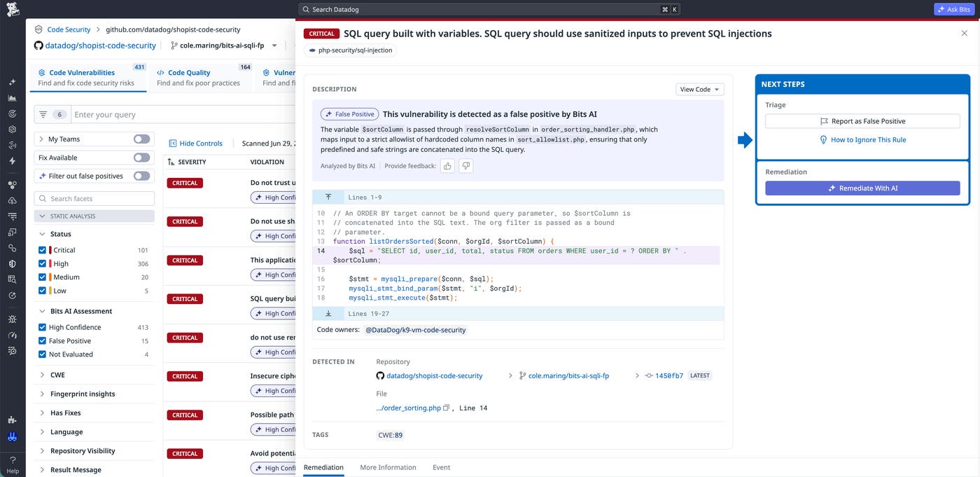Uncheck the Not Evaluated checkbox

pos(42,354)
